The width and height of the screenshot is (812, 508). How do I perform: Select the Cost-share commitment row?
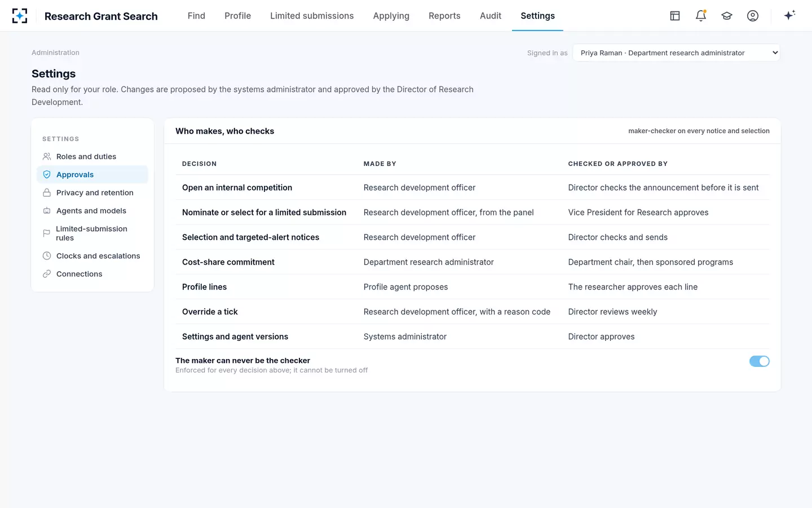click(x=473, y=262)
